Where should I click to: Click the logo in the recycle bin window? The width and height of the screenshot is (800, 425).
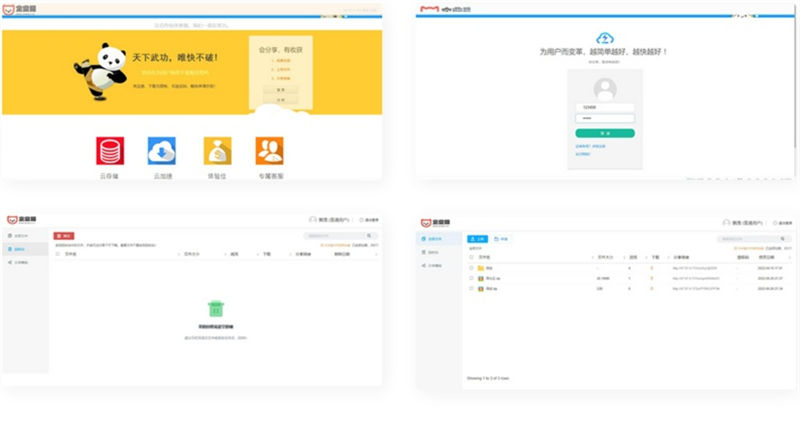21,220
